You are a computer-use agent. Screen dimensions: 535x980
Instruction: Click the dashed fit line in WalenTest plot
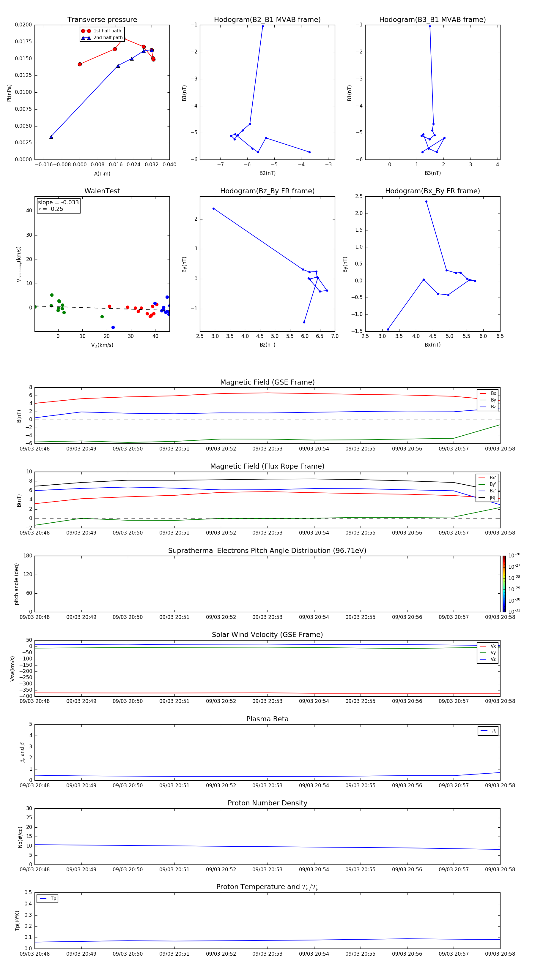point(102,308)
